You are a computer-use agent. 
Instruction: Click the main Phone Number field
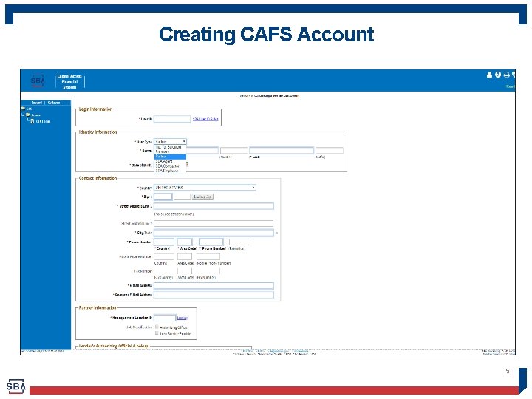[211, 242]
